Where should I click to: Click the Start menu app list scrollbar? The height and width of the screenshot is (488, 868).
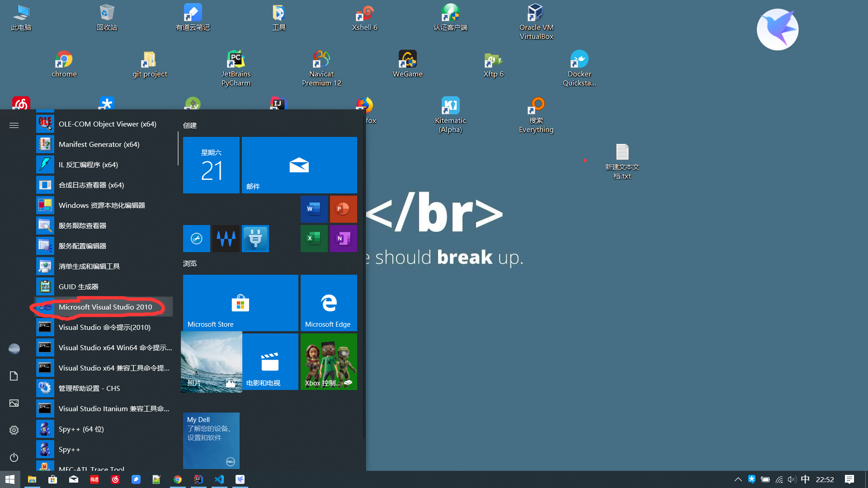178,149
